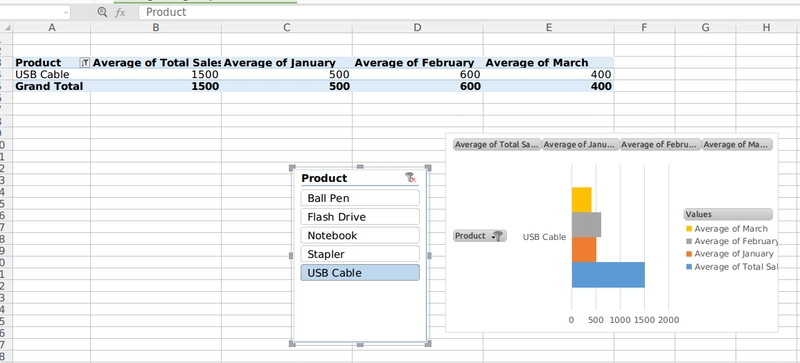This screenshot has height=363, width=800.
Task: Click the filter funnel on chart Product button
Action: pos(499,236)
